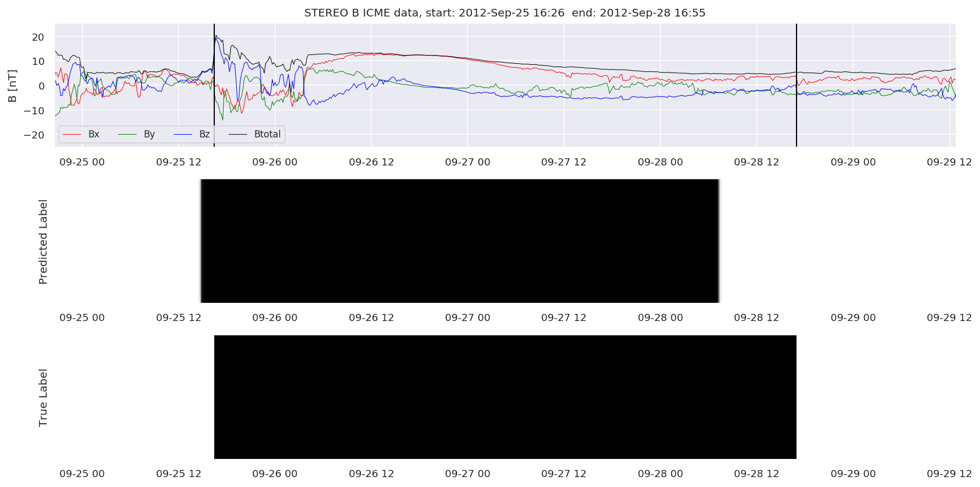Click tick 09-29 00 under the magnetic field plot

click(x=854, y=162)
